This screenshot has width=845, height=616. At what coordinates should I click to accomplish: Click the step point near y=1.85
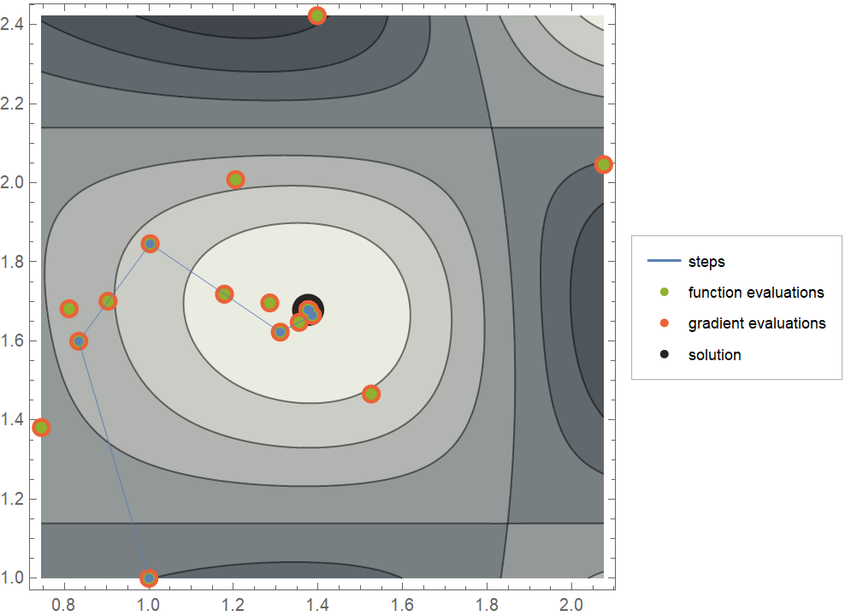tap(151, 244)
